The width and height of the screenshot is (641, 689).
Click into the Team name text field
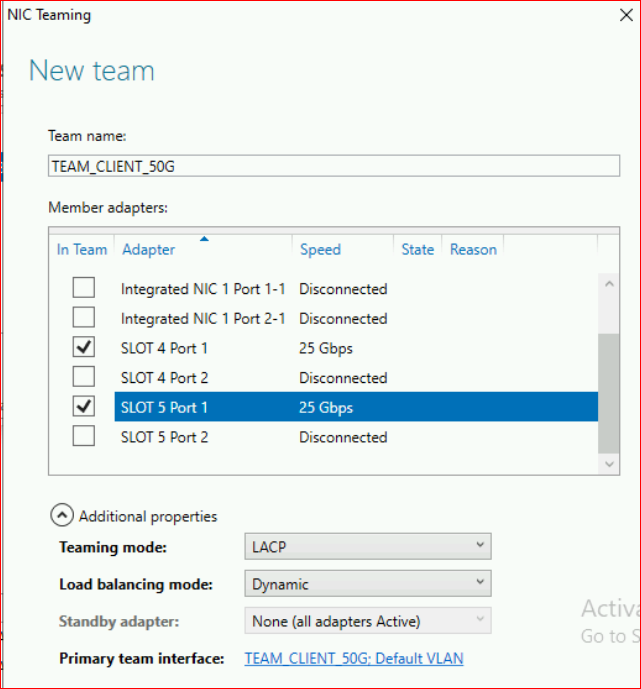(333, 167)
